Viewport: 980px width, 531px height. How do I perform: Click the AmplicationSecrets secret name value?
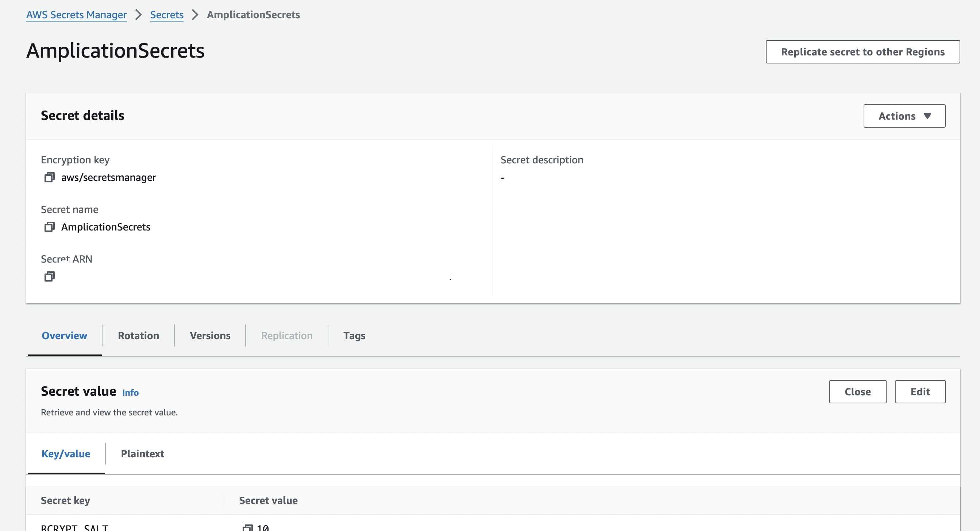pos(106,227)
